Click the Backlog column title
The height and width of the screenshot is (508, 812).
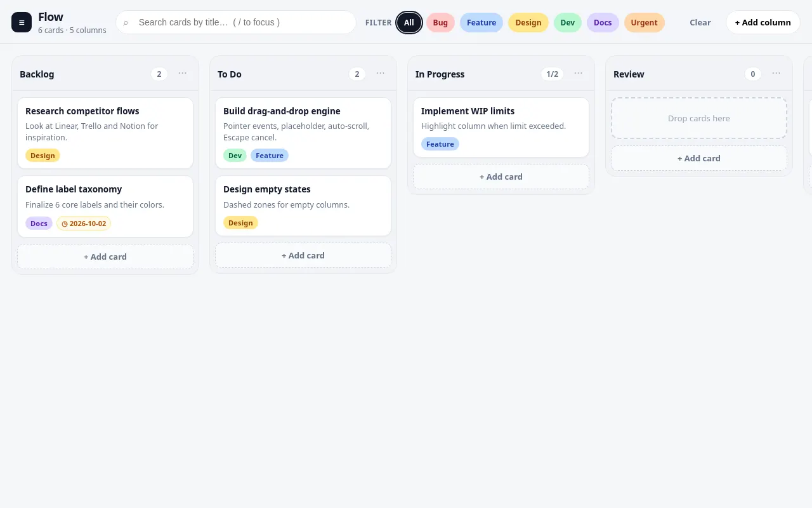pos(37,74)
